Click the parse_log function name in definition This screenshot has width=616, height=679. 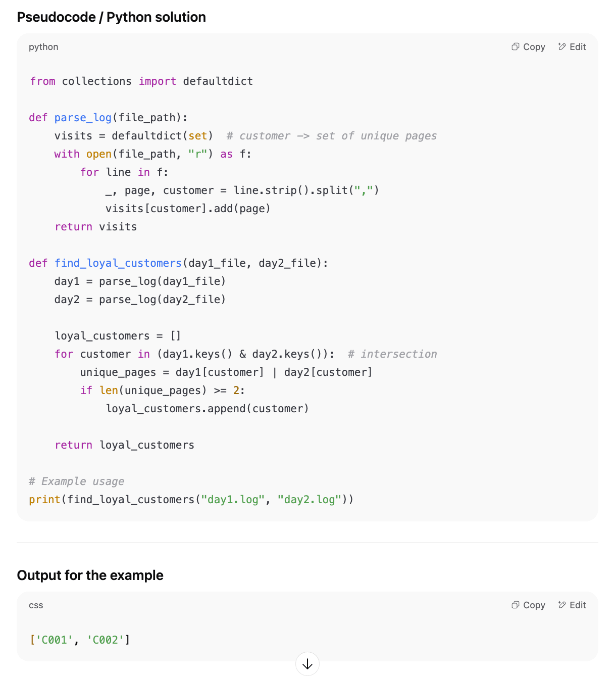[x=83, y=118]
